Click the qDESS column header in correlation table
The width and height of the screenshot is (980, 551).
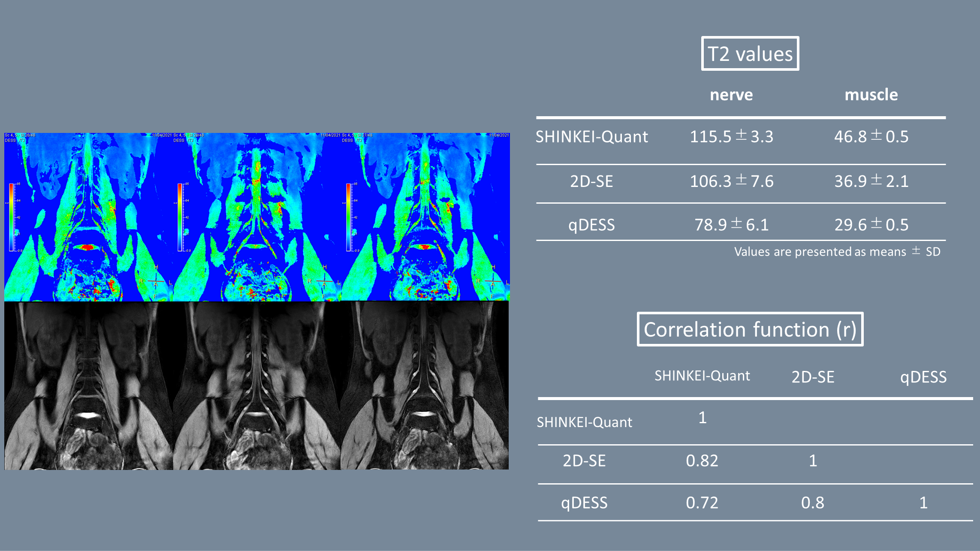923,377
